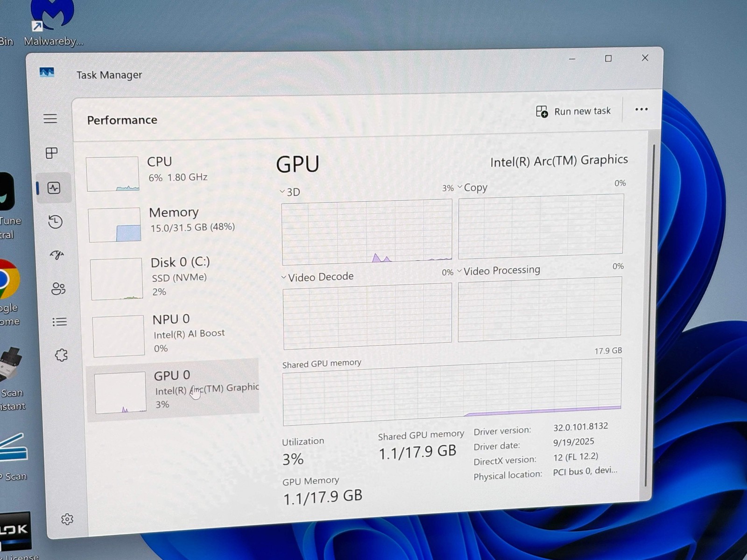The width and height of the screenshot is (747, 560).
Task: Click the Physical location PCI bus value
Action: pos(585,471)
